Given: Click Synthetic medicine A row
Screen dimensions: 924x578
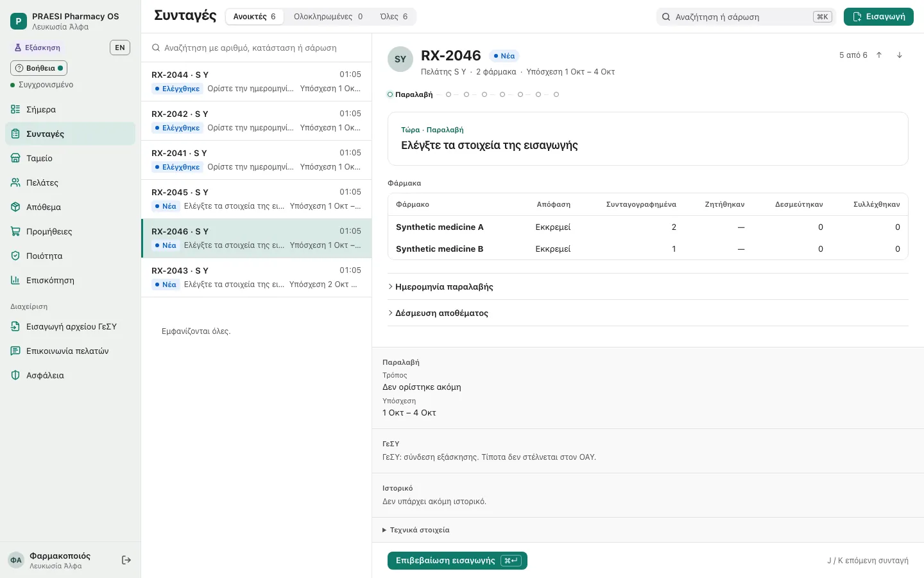Looking at the screenshot, I should pyautogui.click(x=648, y=227).
